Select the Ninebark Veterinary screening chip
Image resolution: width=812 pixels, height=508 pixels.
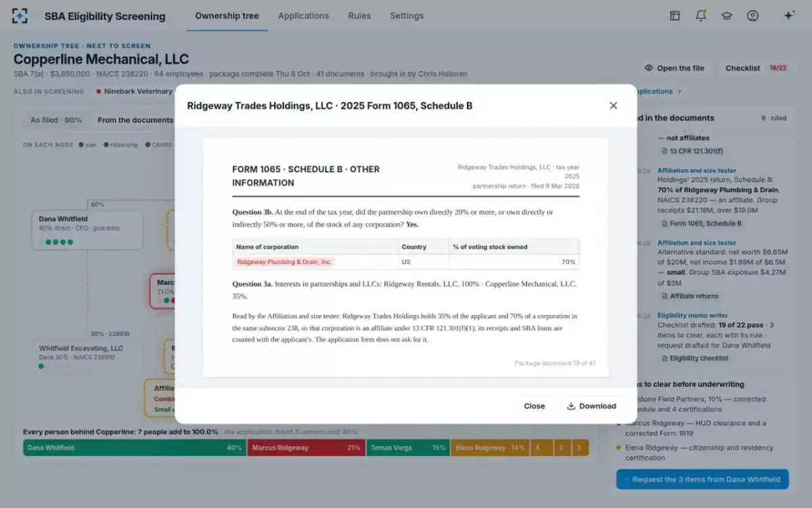(134, 91)
